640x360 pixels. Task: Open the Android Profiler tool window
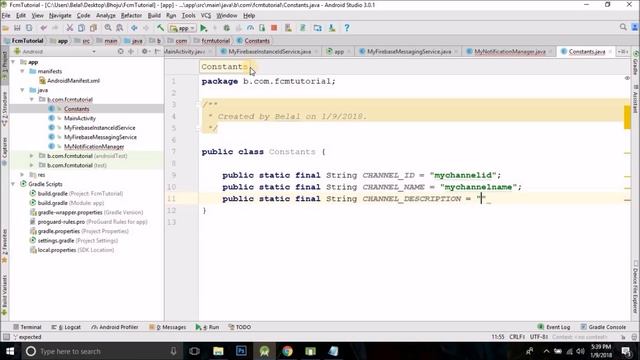click(115, 327)
